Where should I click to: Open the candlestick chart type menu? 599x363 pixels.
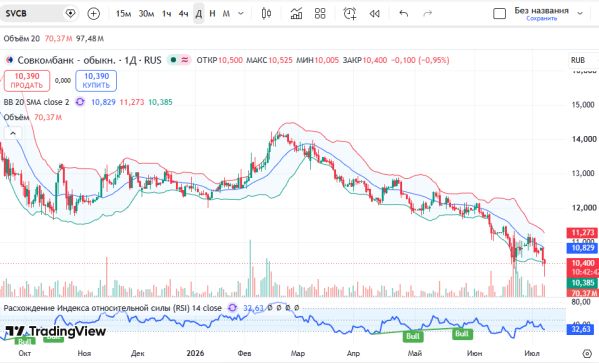point(266,14)
